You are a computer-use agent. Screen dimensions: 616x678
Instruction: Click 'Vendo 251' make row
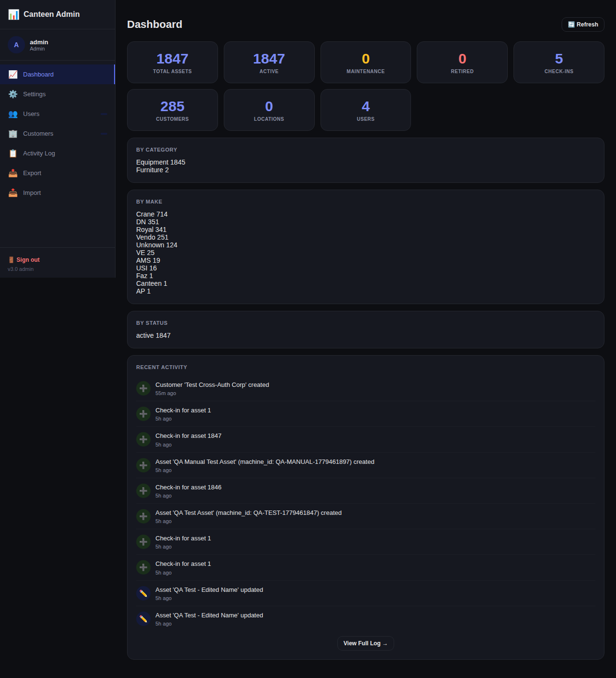click(x=152, y=237)
